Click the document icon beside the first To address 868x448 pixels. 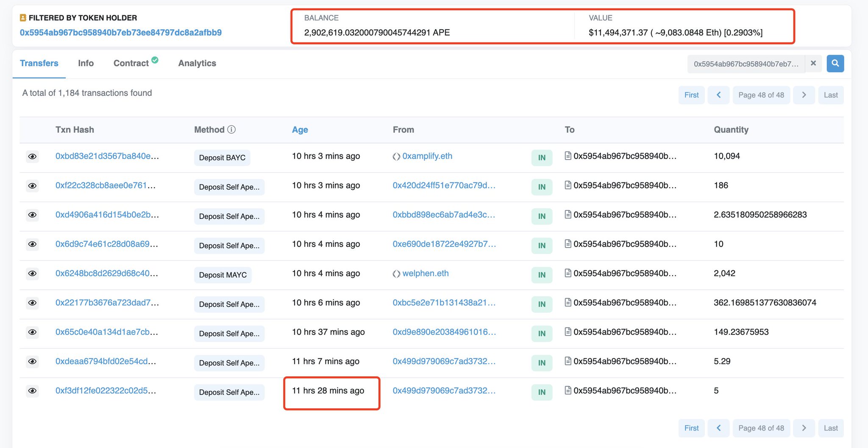pos(567,156)
